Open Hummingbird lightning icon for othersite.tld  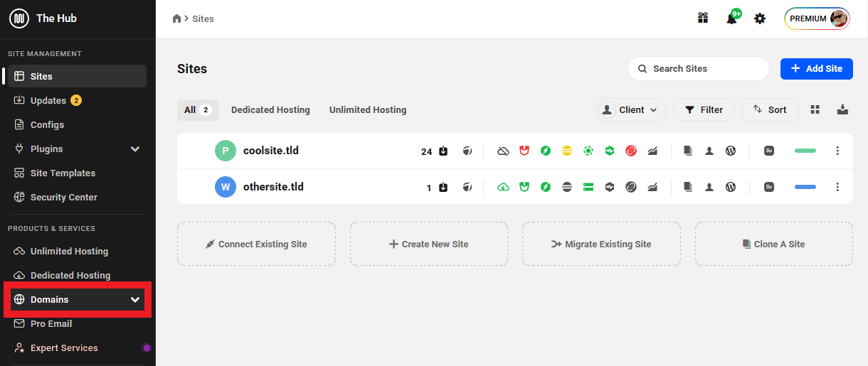[x=546, y=187]
